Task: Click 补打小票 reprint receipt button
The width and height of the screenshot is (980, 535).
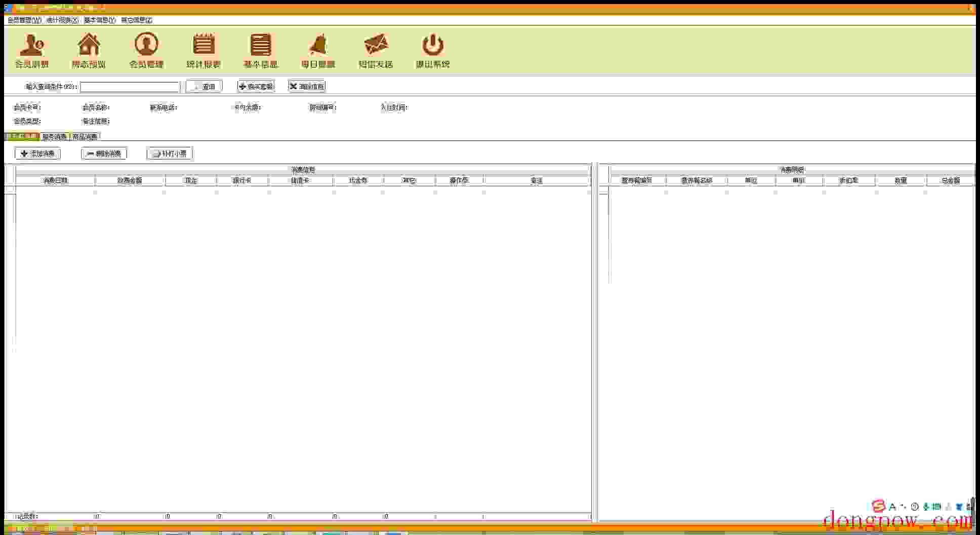Action: tap(170, 154)
